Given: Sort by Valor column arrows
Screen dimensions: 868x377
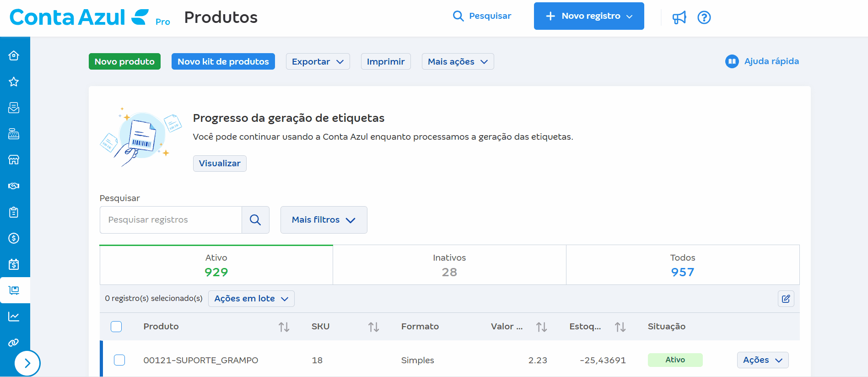Looking at the screenshot, I should [542, 327].
